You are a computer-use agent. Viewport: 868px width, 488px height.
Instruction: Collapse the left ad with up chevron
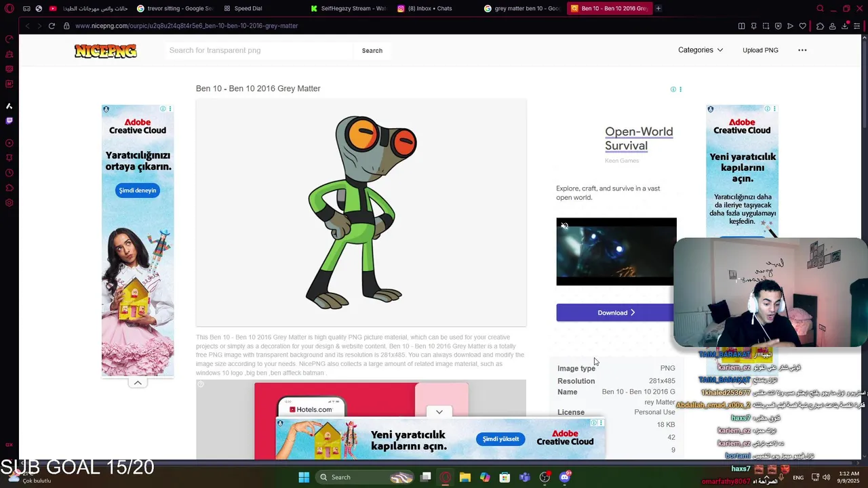tap(138, 383)
